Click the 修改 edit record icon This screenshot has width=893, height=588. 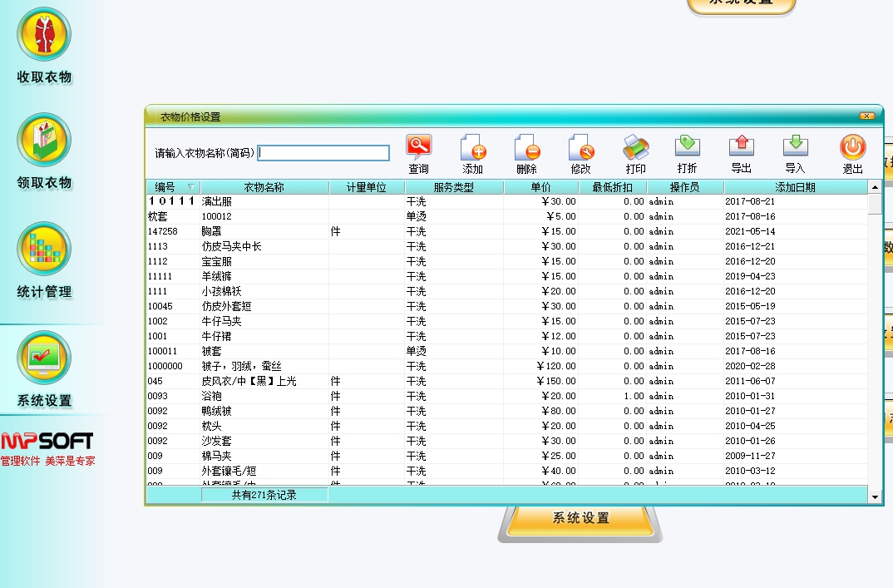[x=580, y=149]
